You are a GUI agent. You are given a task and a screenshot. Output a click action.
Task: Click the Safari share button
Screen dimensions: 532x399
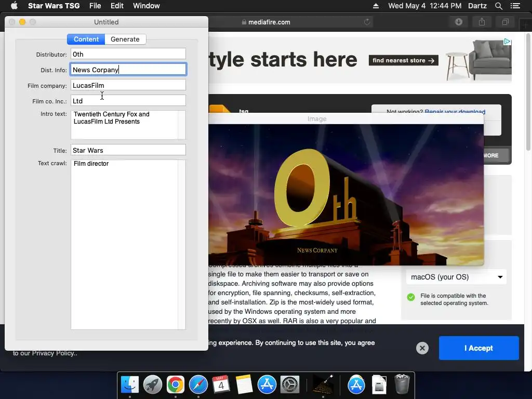pos(482,22)
